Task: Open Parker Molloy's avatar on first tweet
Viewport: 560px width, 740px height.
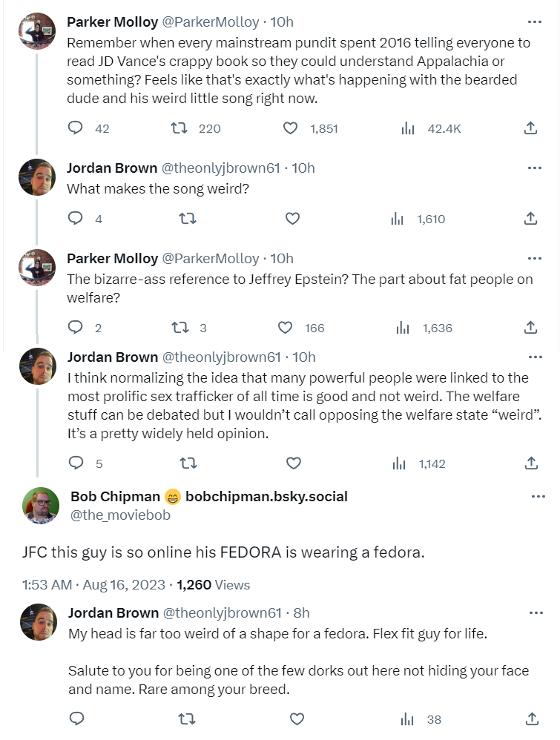Action: (x=36, y=31)
